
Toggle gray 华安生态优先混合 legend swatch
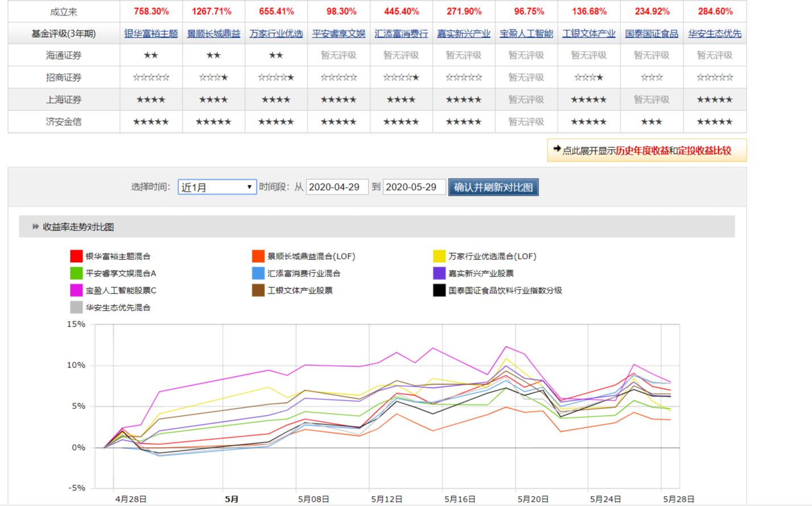[x=76, y=308]
